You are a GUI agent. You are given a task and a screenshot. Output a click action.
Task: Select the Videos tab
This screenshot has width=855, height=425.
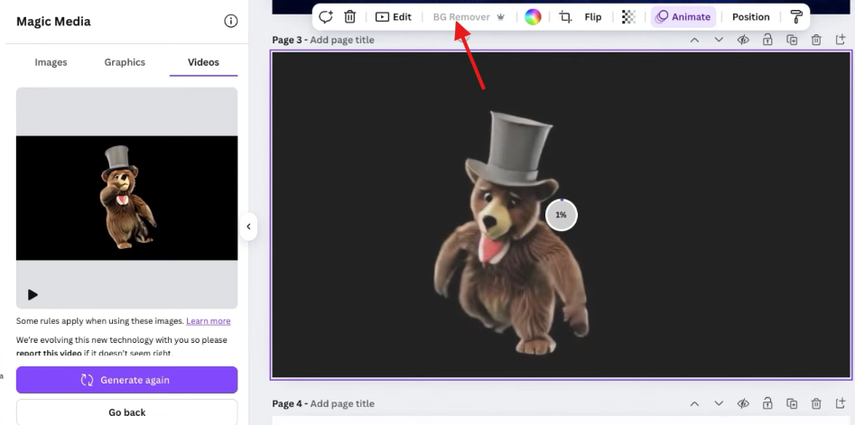pos(203,62)
